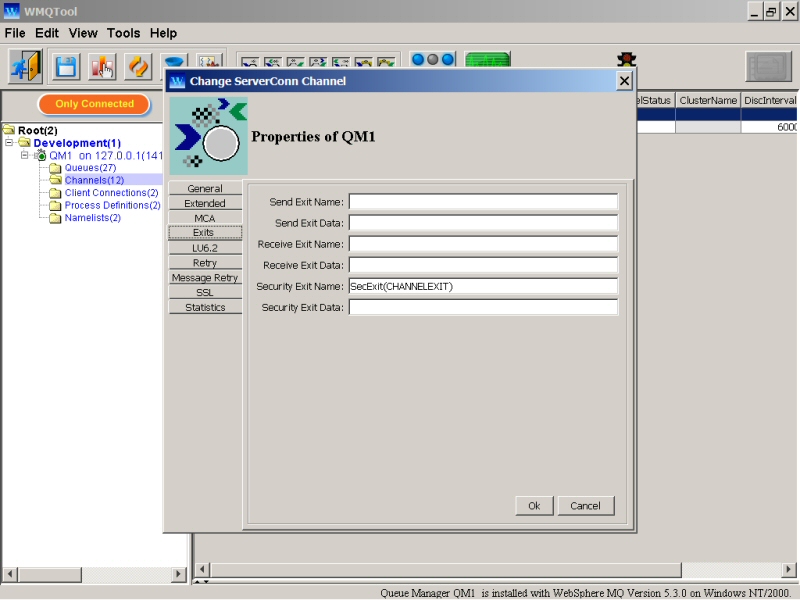Switch to the LU6.2 tab

click(205, 248)
